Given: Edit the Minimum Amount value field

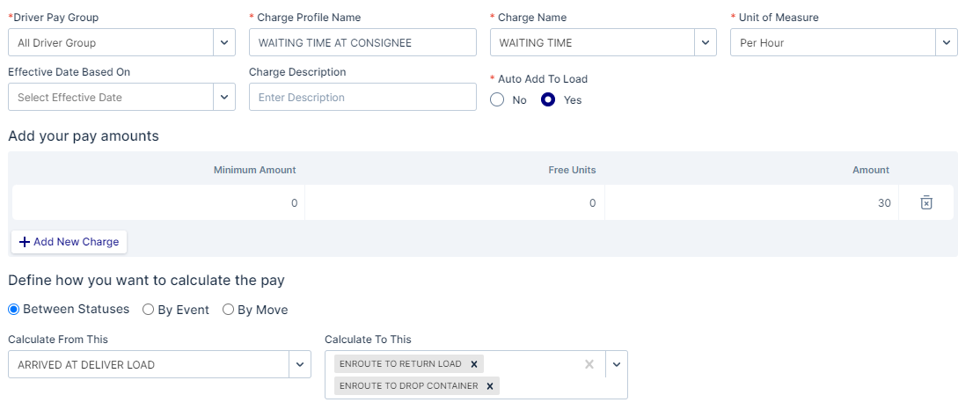Looking at the screenshot, I should (x=158, y=202).
